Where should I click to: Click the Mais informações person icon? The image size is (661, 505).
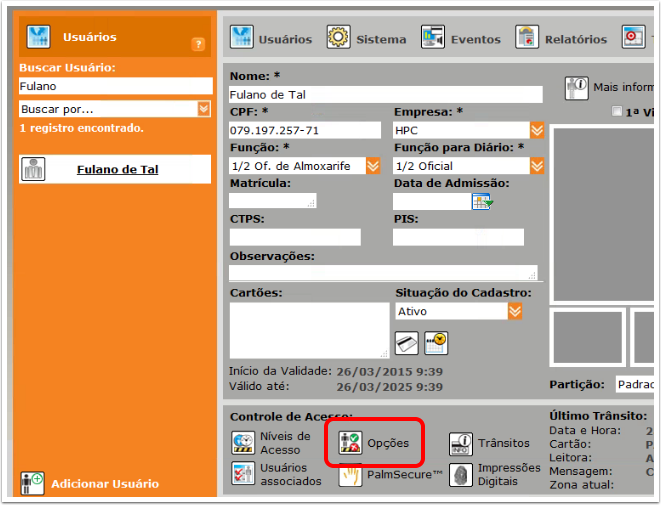576,88
